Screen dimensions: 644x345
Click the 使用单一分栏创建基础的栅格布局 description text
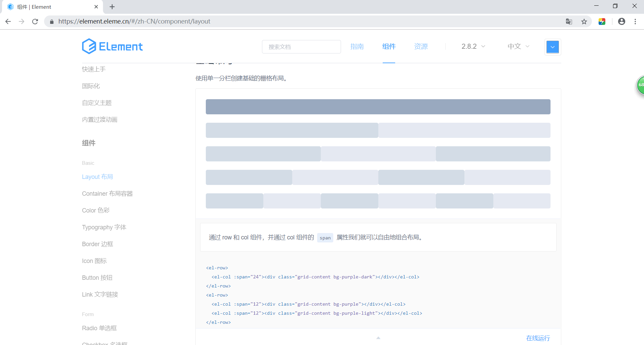[241, 78]
